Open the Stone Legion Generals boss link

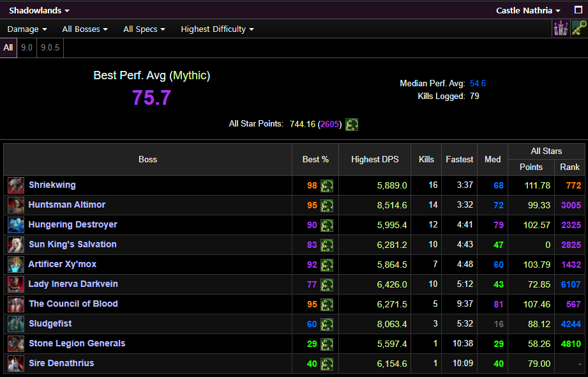(77, 343)
